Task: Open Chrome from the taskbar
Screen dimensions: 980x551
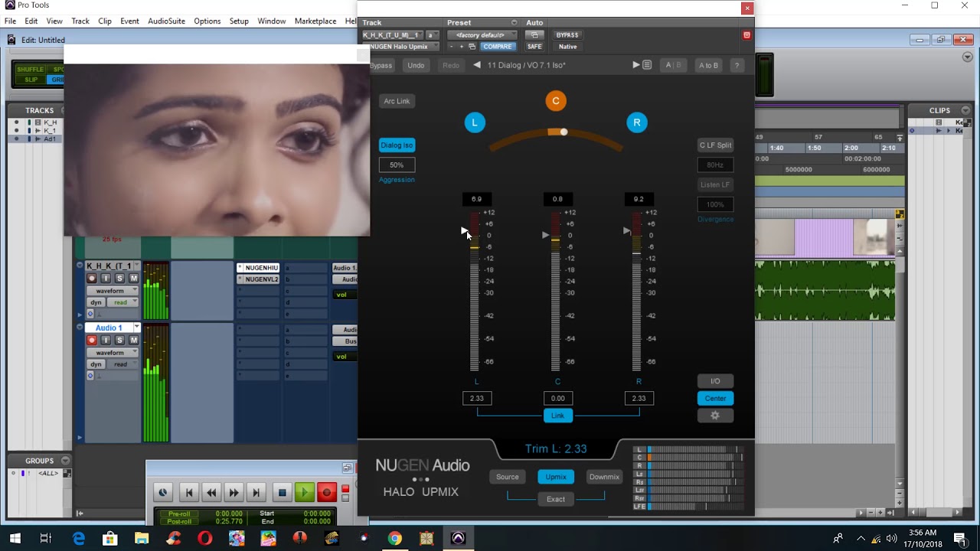Action: coord(394,538)
